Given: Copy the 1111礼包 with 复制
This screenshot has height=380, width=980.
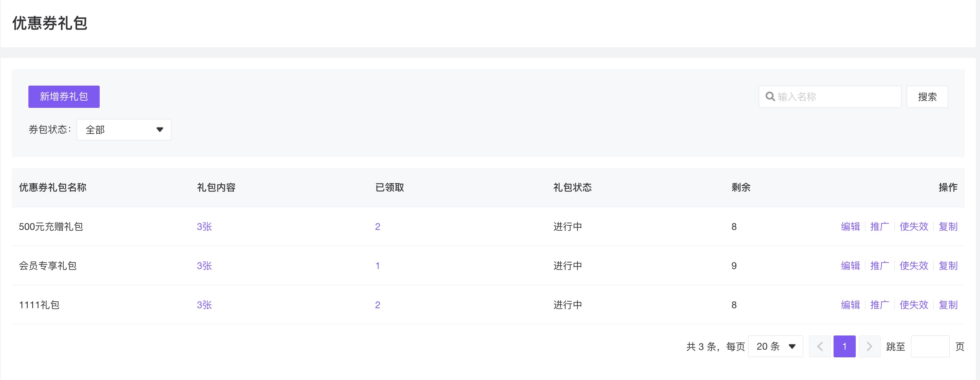Looking at the screenshot, I should (x=948, y=305).
